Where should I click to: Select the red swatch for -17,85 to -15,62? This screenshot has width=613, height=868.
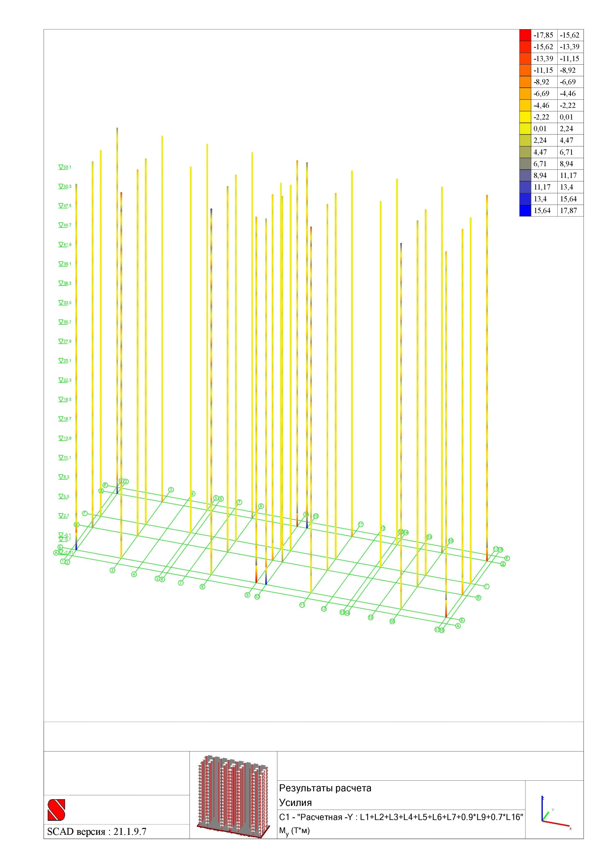pyautogui.click(x=525, y=35)
